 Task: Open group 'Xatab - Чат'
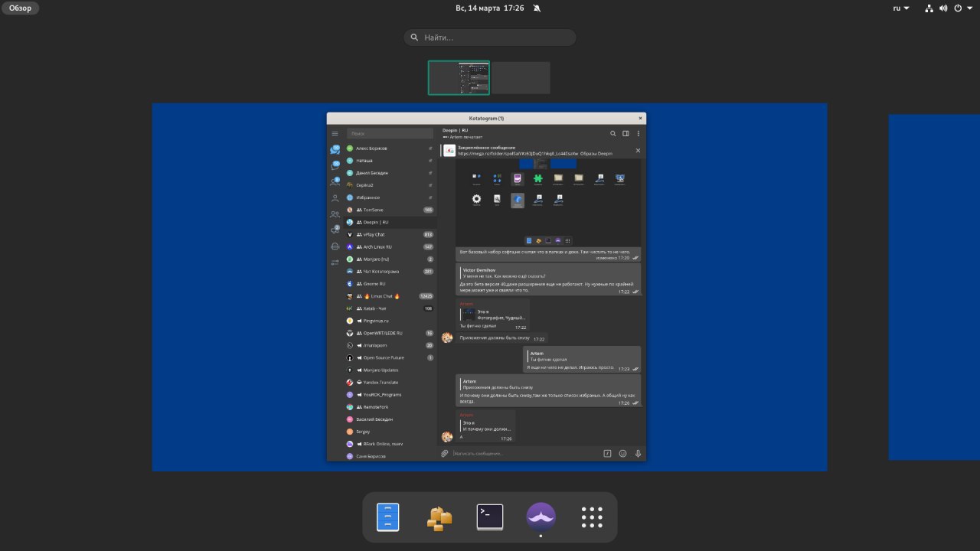(x=390, y=308)
